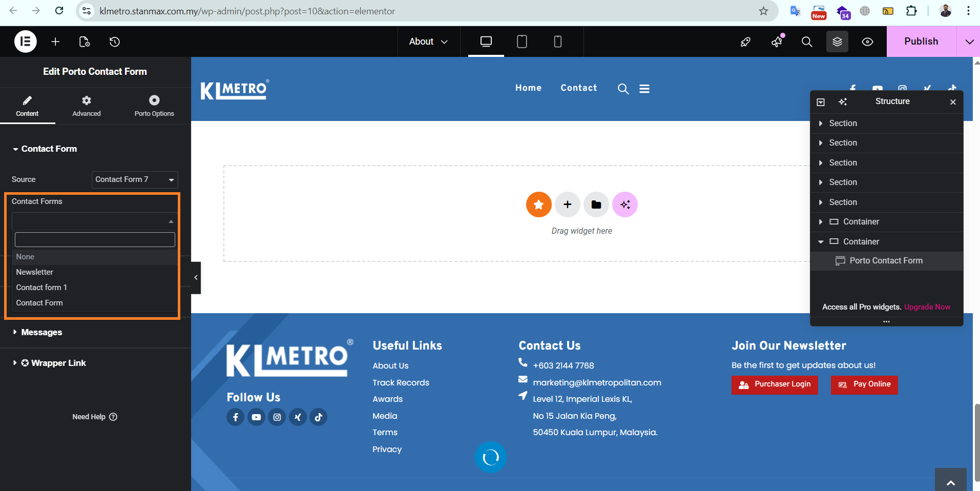980x491 pixels.
Task: Click the preview eye icon
Action: coord(867,42)
